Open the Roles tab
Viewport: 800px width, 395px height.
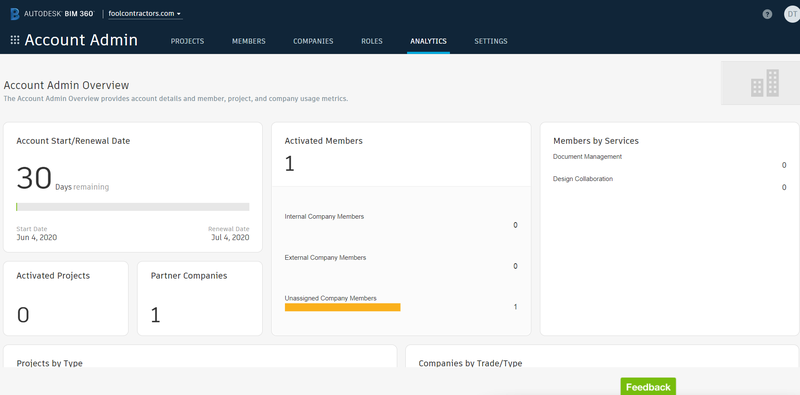click(x=372, y=41)
